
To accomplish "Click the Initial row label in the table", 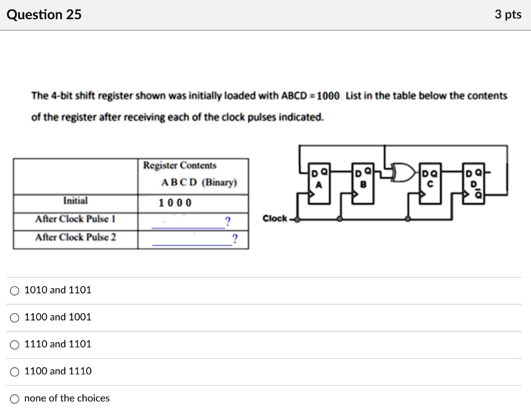I will [x=76, y=201].
